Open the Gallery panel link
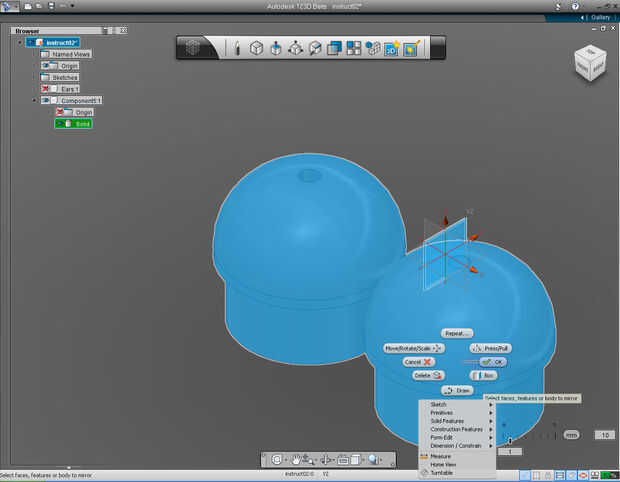This screenshot has height=482, width=620. tap(600, 17)
